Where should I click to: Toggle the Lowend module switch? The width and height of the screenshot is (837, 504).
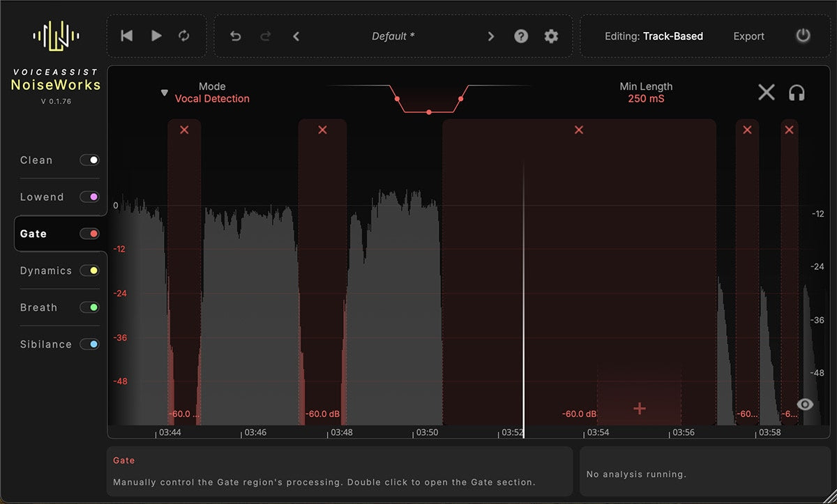[89, 197]
